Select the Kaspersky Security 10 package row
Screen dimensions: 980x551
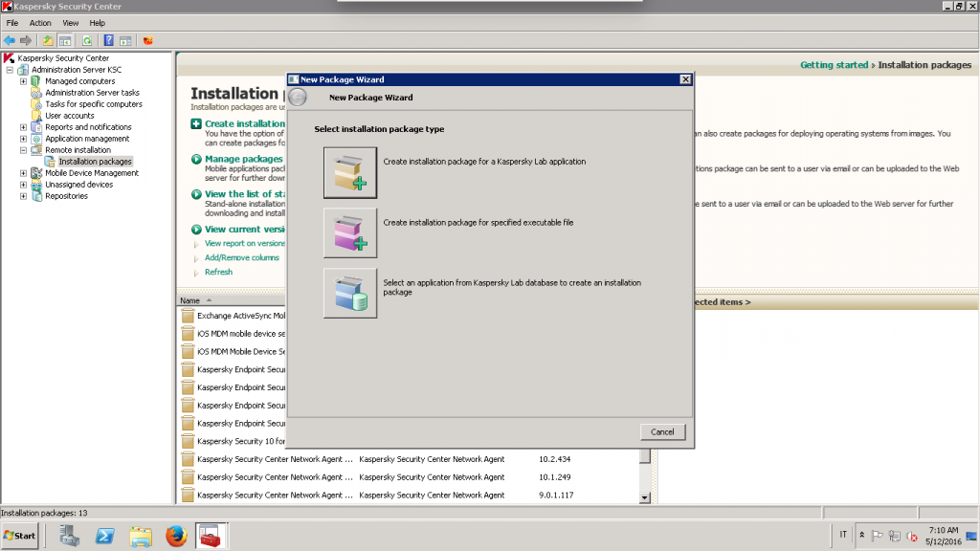pyautogui.click(x=233, y=442)
